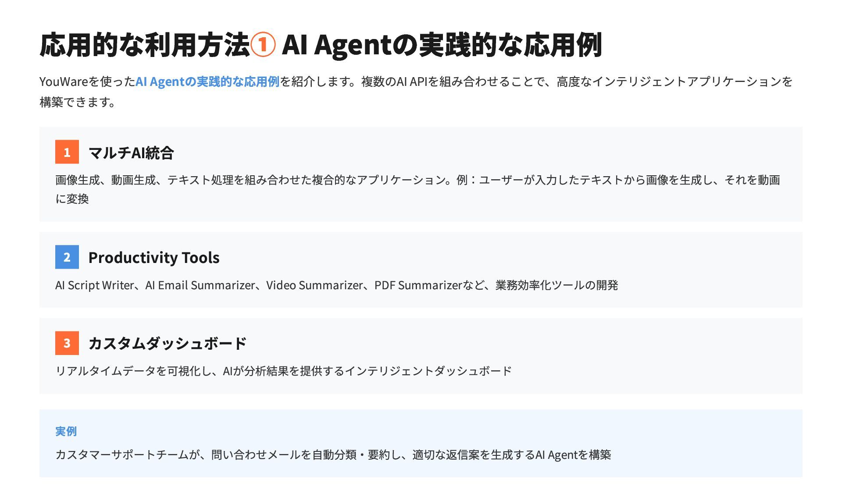Select the カスタムダッシュボード heading
Screen dimensions: 842x504
click(x=168, y=343)
